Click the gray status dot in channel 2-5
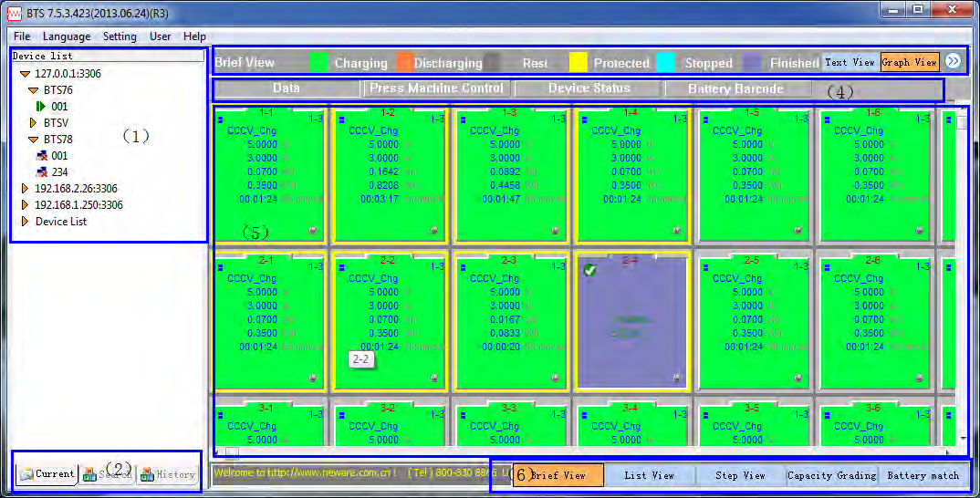The height and width of the screenshot is (498, 980). click(x=798, y=378)
